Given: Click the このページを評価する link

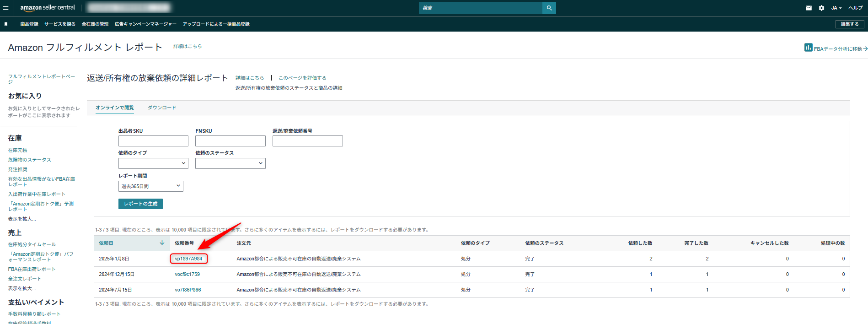Looking at the screenshot, I should click(x=302, y=78).
